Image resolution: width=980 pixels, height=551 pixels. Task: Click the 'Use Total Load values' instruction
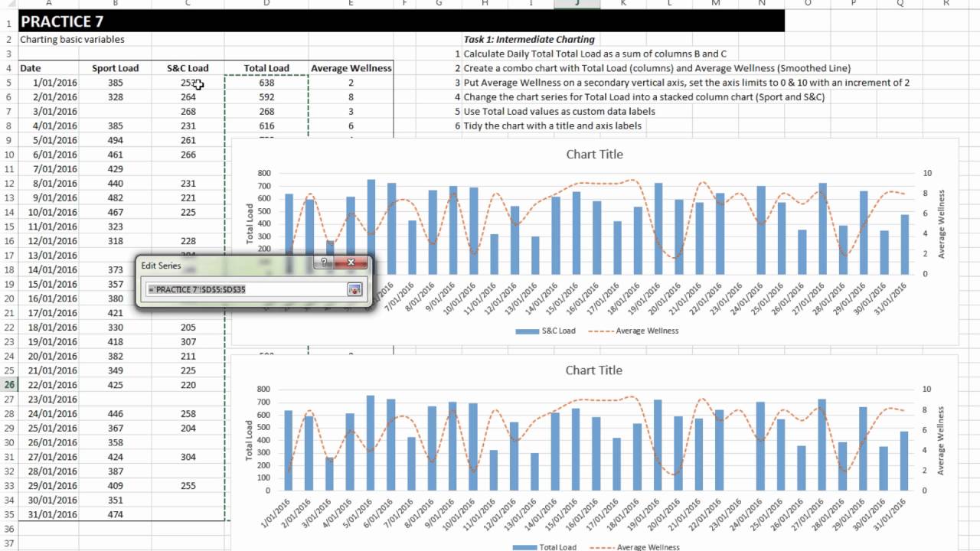(x=559, y=111)
